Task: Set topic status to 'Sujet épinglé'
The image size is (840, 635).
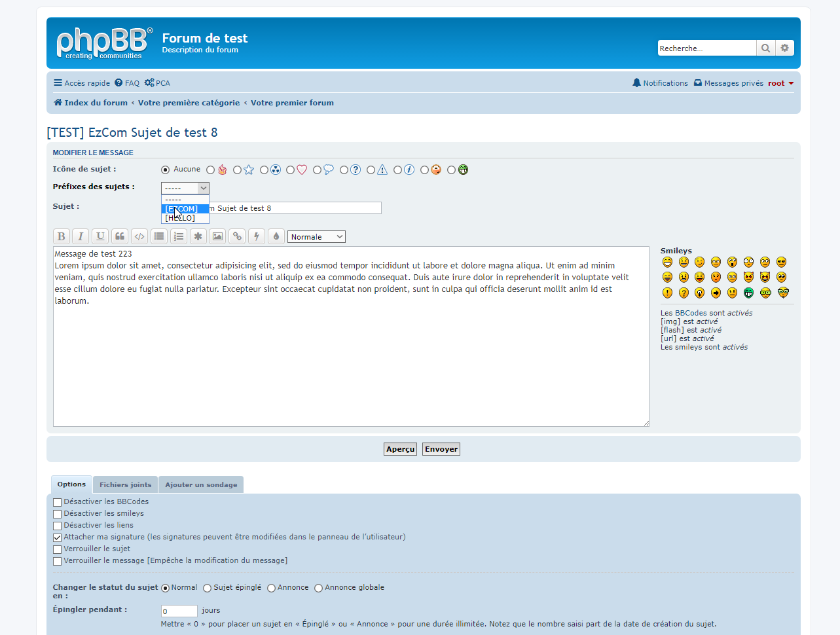Action: pos(208,588)
